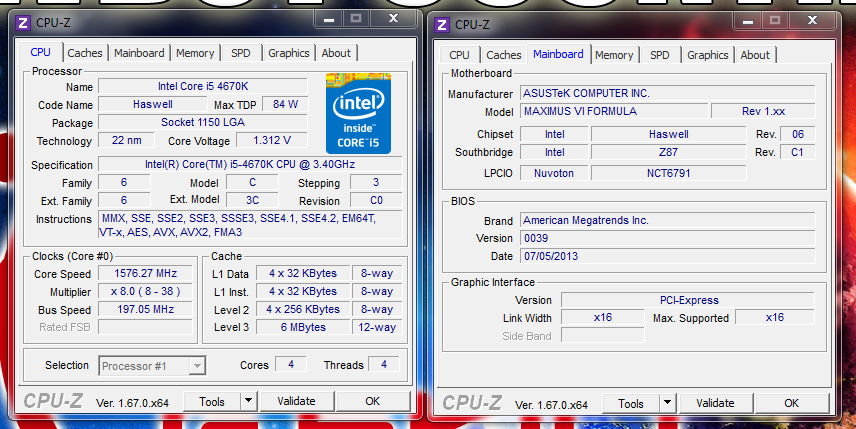Click L1 Data value 4 x 32 KBytes
Image resolution: width=856 pixels, height=429 pixels.
(303, 273)
